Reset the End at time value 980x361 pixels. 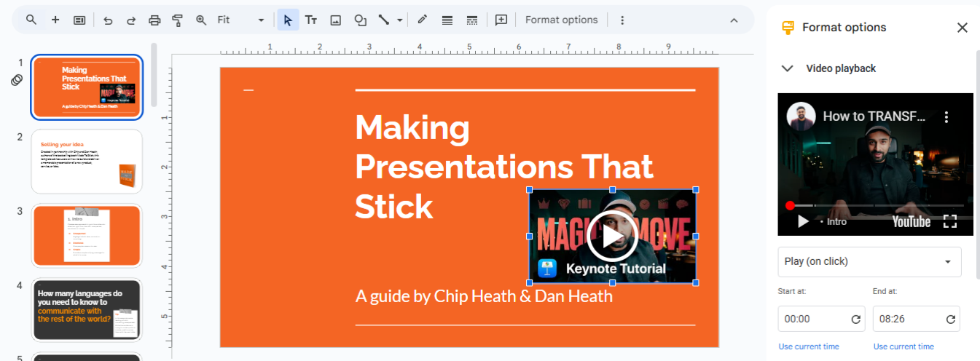click(x=951, y=320)
